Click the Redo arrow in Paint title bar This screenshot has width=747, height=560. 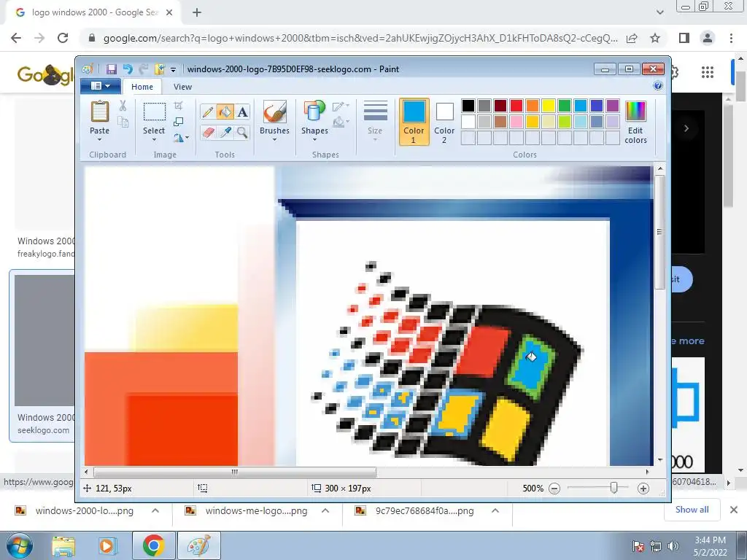pos(144,69)
